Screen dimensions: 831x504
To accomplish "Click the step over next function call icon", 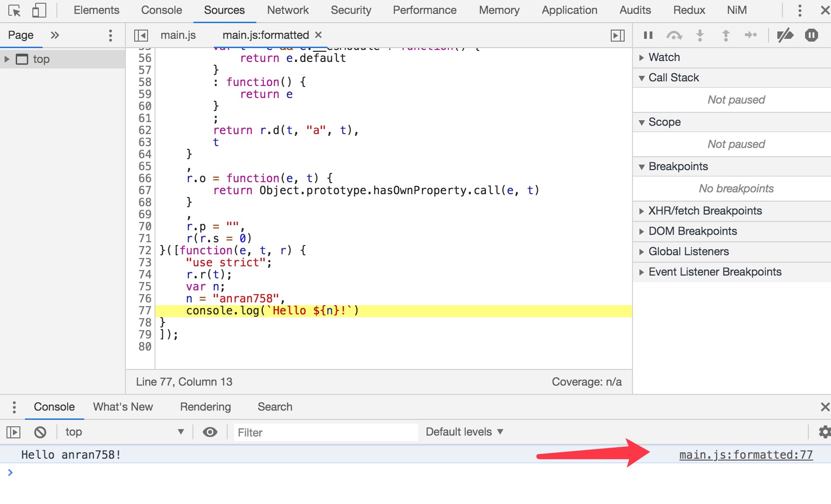I will coord(674,35).
